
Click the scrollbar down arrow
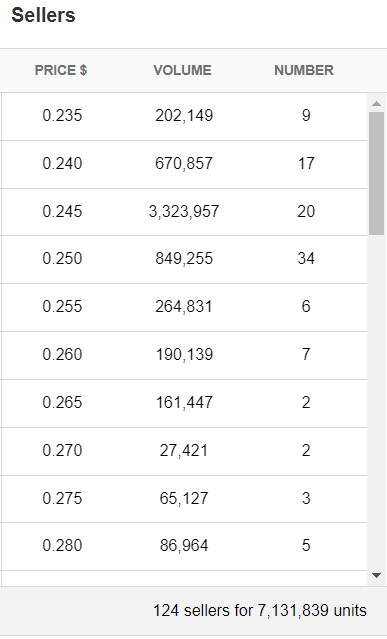(x=376, y=575)
